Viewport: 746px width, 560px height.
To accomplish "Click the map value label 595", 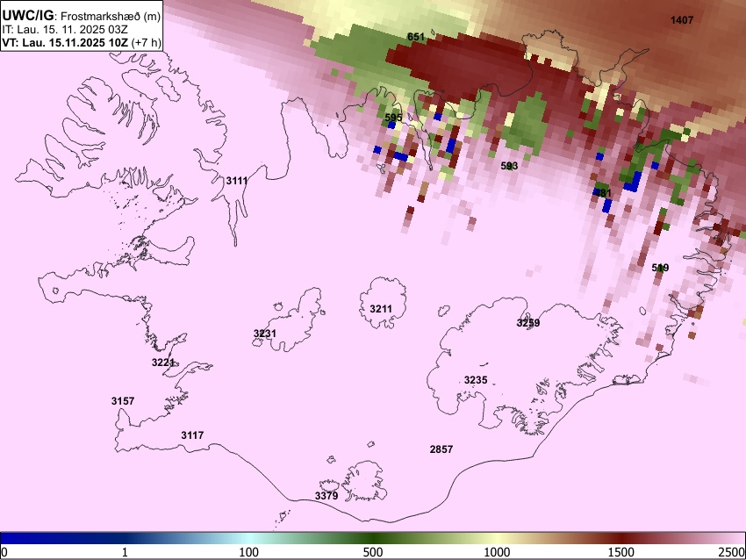I will click(393, 118).
